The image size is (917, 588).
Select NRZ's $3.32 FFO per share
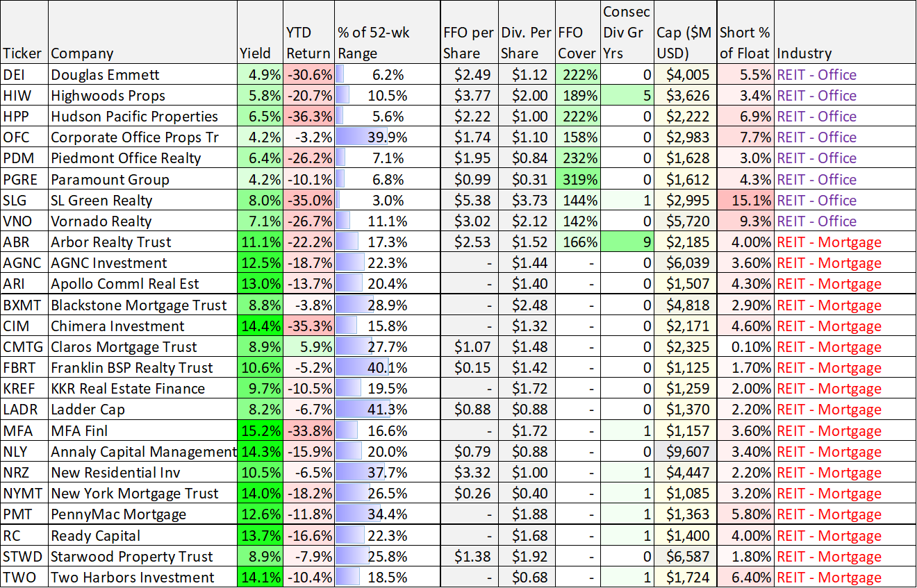click(x=468, y=473)
